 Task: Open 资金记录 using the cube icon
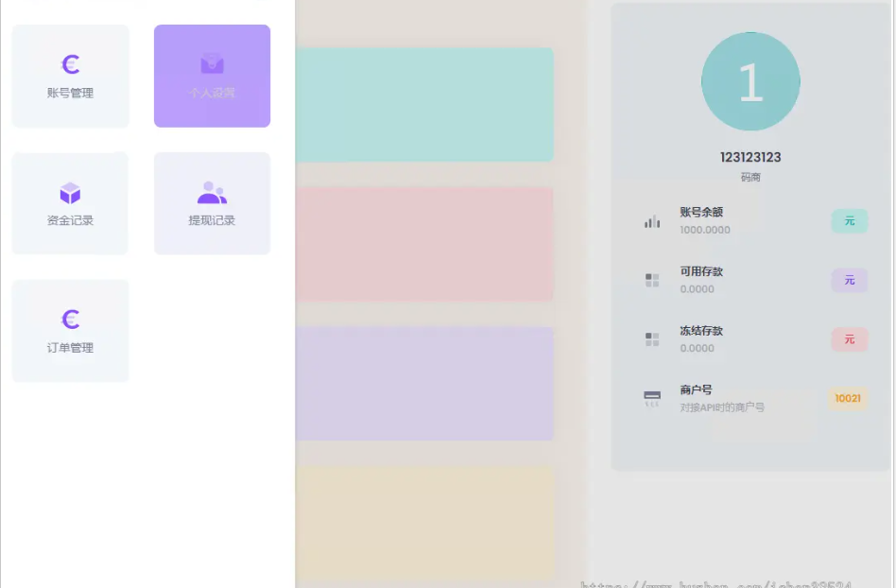(70, 193)
